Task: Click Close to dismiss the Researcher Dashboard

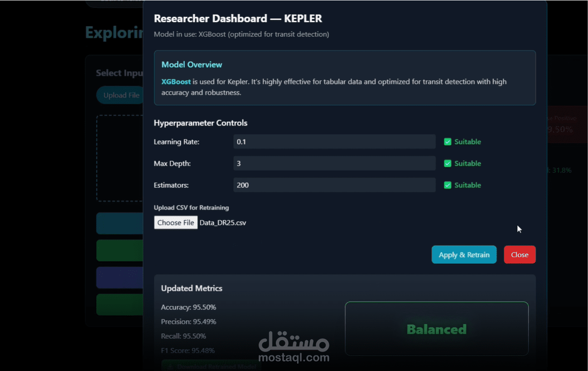Action: [520, 254]
